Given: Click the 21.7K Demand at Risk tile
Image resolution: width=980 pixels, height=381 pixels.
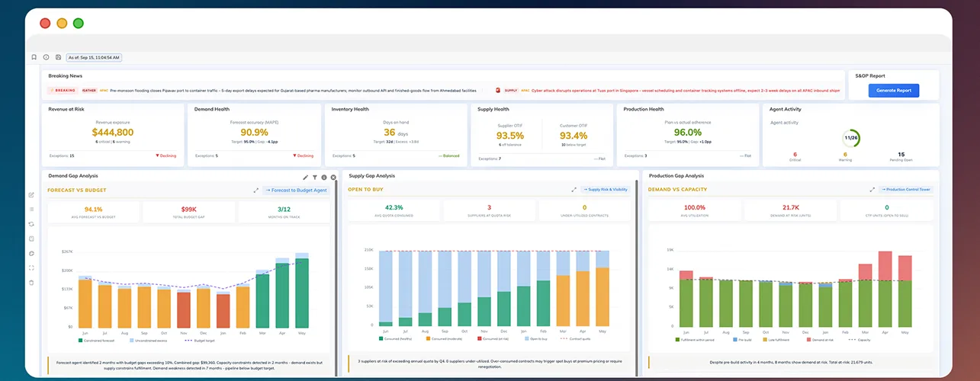Looking at the screenshot, I should pos(790,210).
